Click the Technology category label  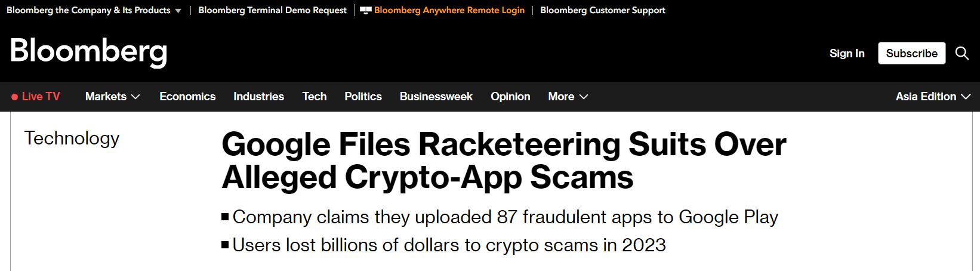coord(72,138)
